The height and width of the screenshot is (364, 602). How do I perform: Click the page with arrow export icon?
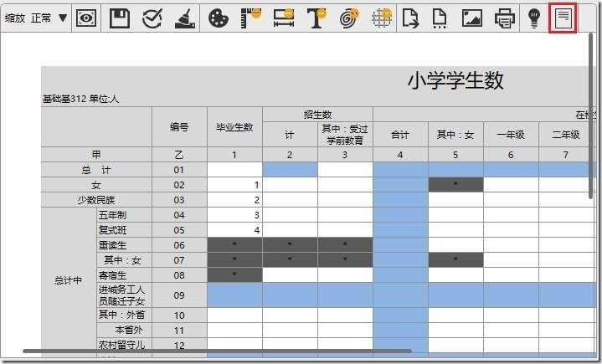click(x=410, y=18)
